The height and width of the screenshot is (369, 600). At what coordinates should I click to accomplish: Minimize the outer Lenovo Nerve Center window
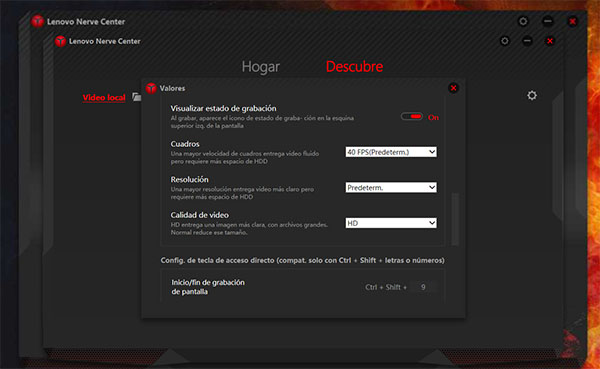click(548, 21)
